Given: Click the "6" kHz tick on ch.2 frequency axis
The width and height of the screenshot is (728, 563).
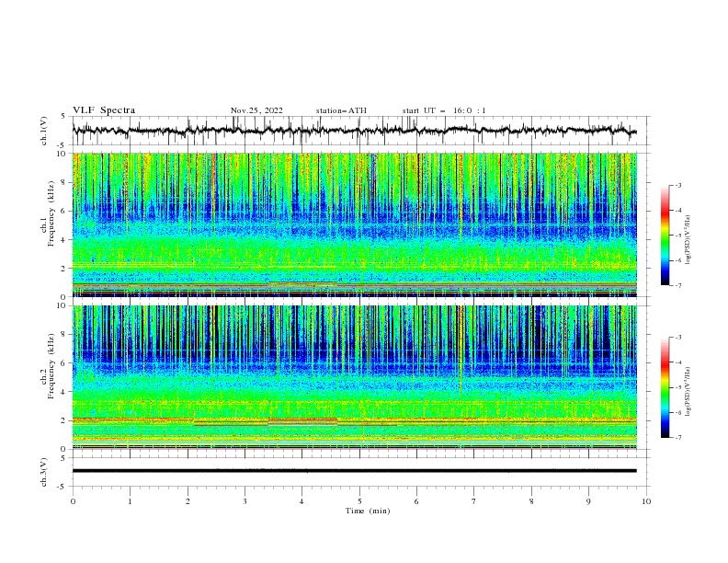Looking at the screenshot, I should click(x=64, y=362).
